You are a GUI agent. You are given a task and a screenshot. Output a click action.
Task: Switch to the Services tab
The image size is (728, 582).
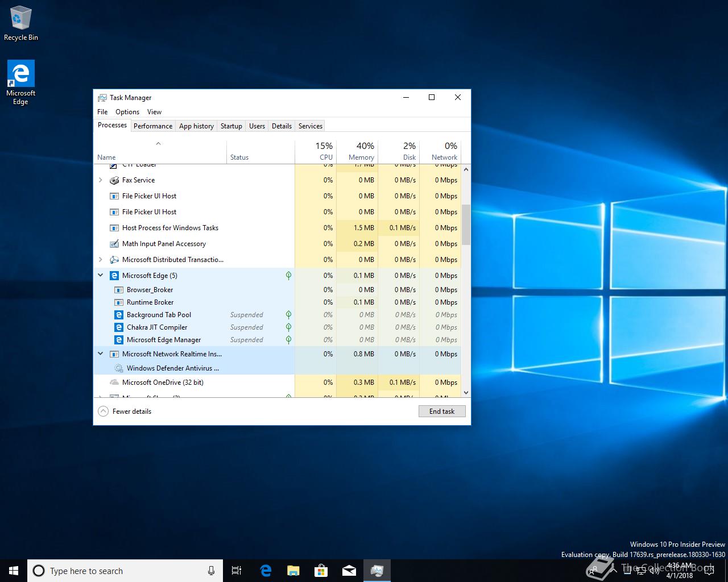point(311,126)
